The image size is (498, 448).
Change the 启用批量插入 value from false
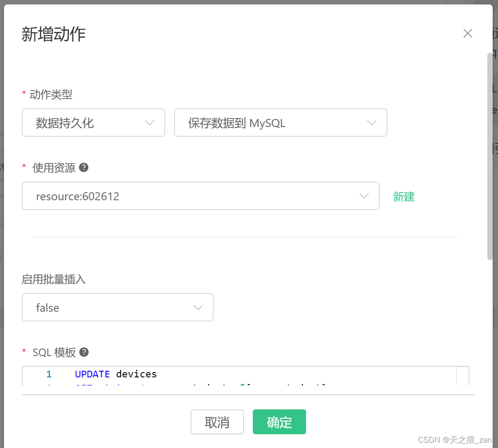[x=118, y=307]
